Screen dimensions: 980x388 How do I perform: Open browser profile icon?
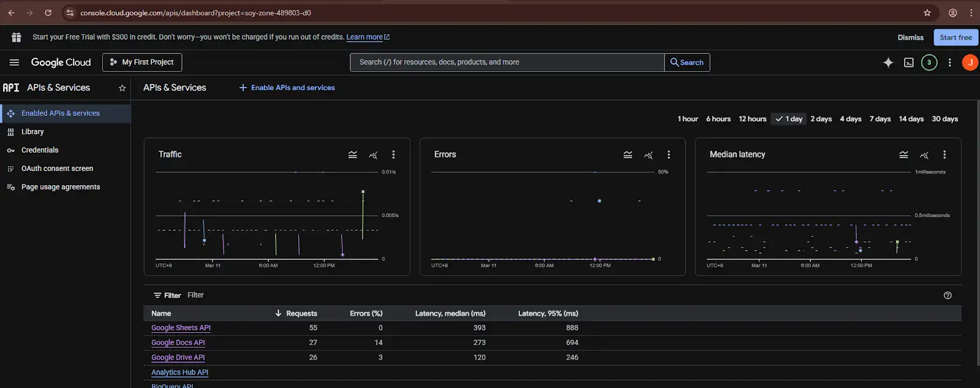coord(953,13)
